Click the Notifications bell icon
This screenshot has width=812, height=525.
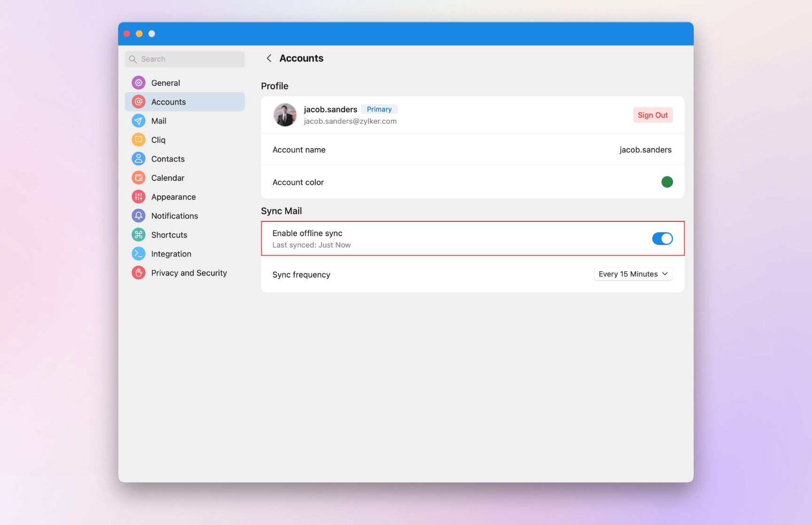(139, 216)
